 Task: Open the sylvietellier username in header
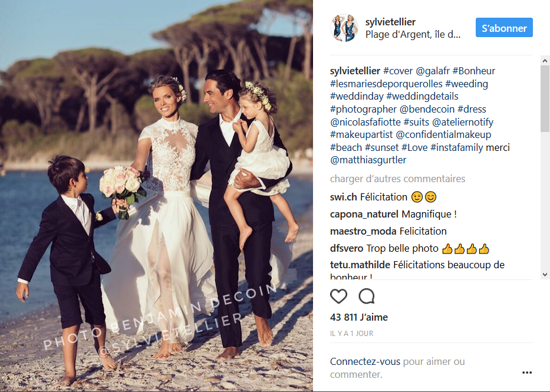pyautogui.click(x=390, y=22)
